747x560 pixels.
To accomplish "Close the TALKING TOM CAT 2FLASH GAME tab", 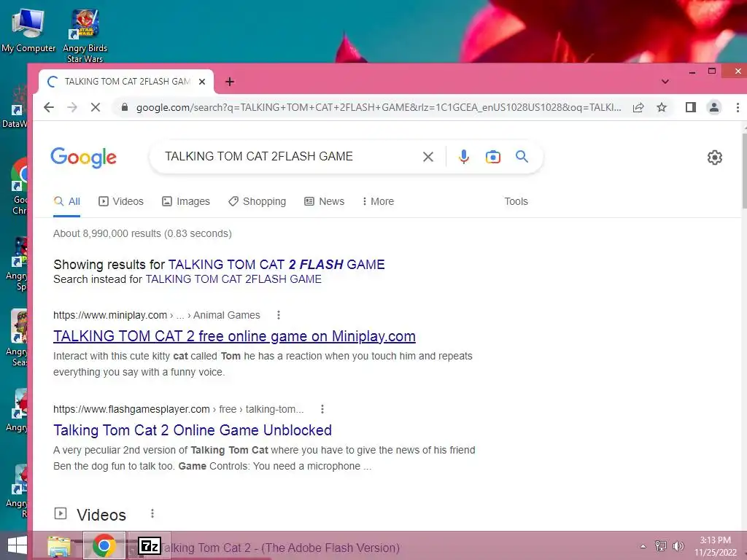I will (202, 82).
